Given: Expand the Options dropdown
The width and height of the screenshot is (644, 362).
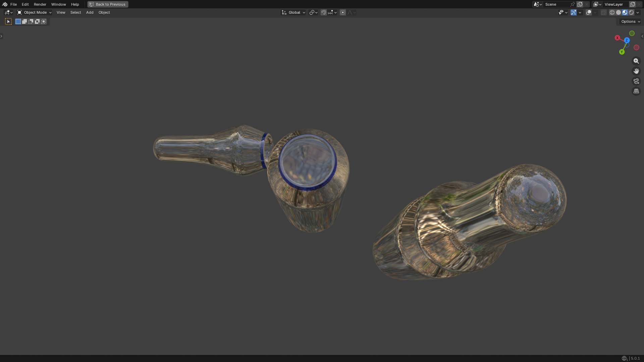Looking at the screenshot, I should 631,21.
